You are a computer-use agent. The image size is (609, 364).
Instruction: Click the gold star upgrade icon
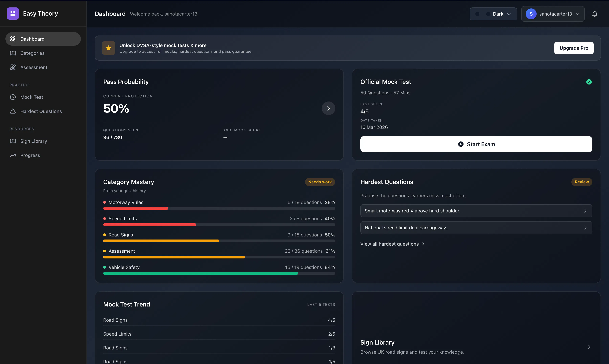(109, 48)
